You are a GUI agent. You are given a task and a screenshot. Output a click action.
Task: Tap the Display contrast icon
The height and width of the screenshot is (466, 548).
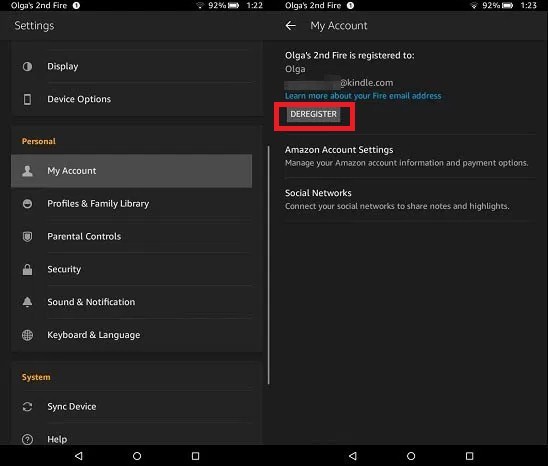pos(27,66)
